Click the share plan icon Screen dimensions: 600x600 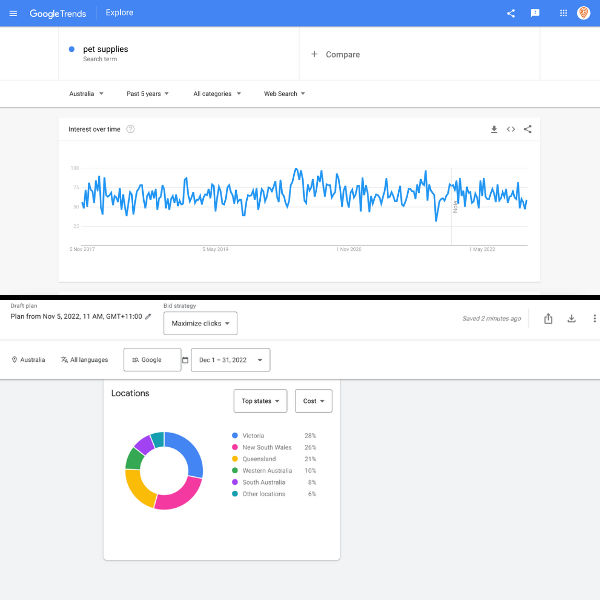(x=548, y=318)
